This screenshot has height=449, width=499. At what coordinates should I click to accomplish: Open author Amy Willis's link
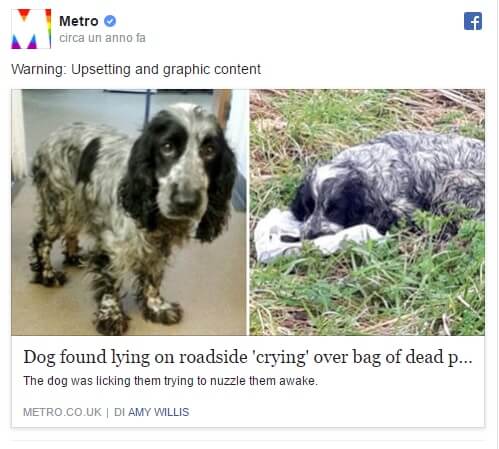159,412
